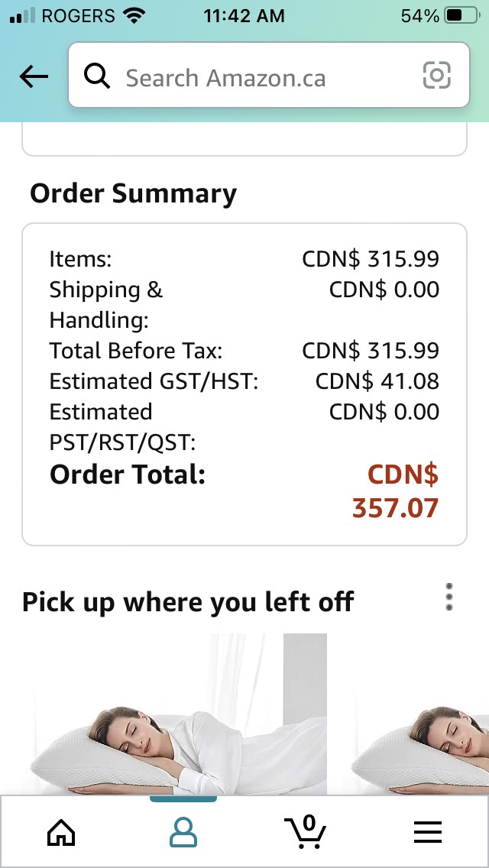Viewport: 489px width, 868px height.
Task: Tap the Pick up where you left off heading
Action: [188, 602]
